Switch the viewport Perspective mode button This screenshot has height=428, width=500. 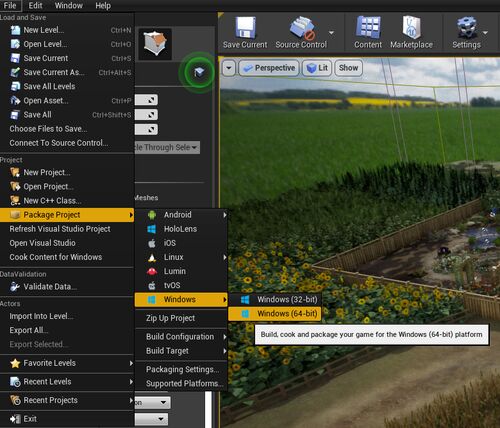pos(269,68)
